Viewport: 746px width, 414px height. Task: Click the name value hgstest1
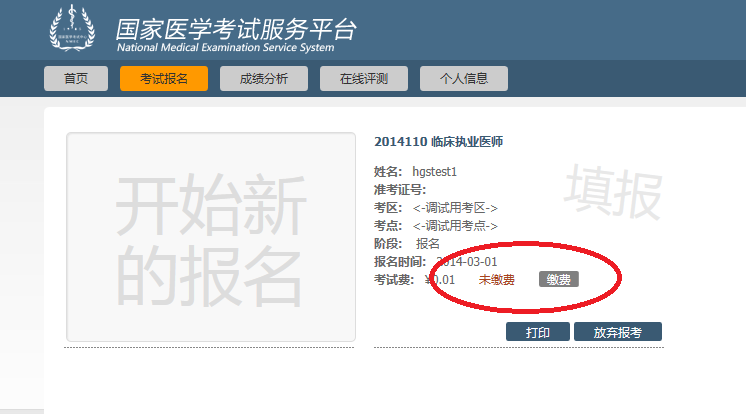point(434,172)
